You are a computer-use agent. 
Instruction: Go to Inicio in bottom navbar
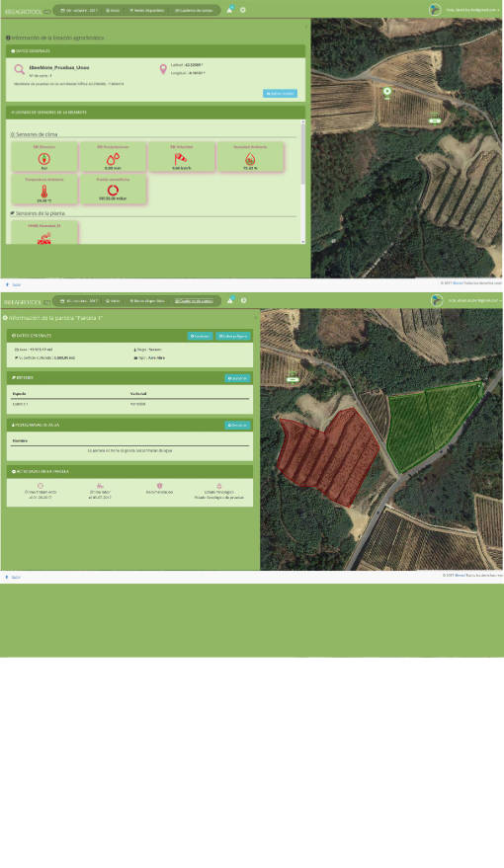[x=113, y=300]
